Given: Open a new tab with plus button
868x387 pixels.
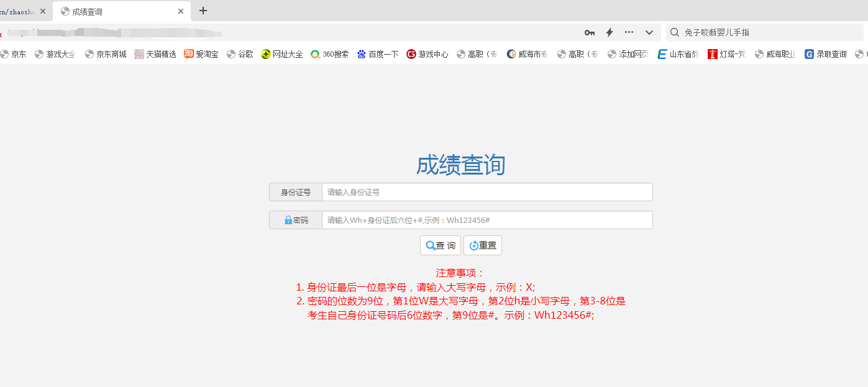Looking at the screenshot, I should coord(203,11).
